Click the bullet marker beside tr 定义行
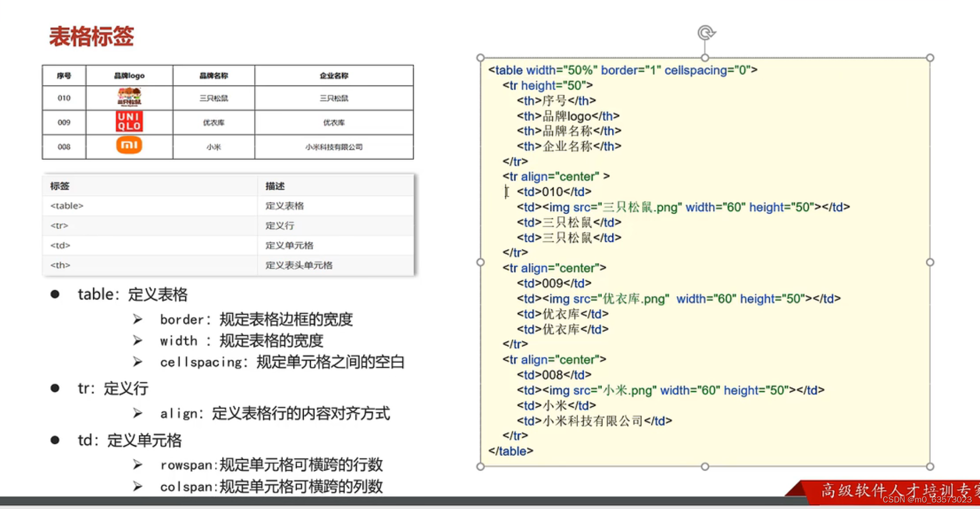This screenshot has height=509, width=980. point(55,388)
